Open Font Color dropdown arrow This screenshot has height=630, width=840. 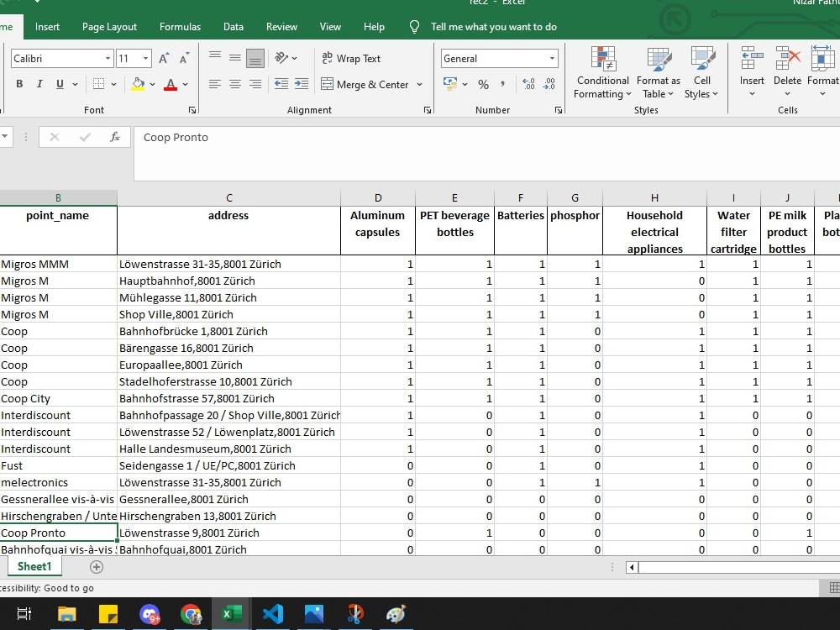186,85
